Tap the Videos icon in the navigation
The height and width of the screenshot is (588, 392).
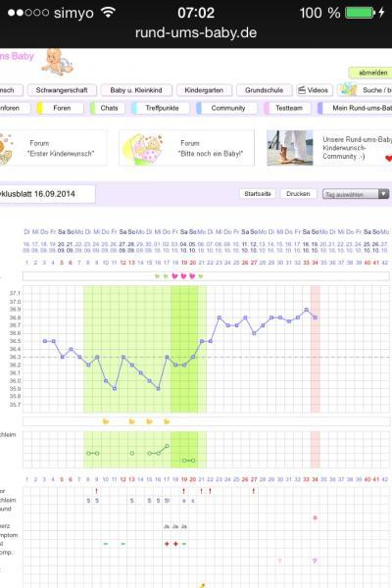pos(302,90)
